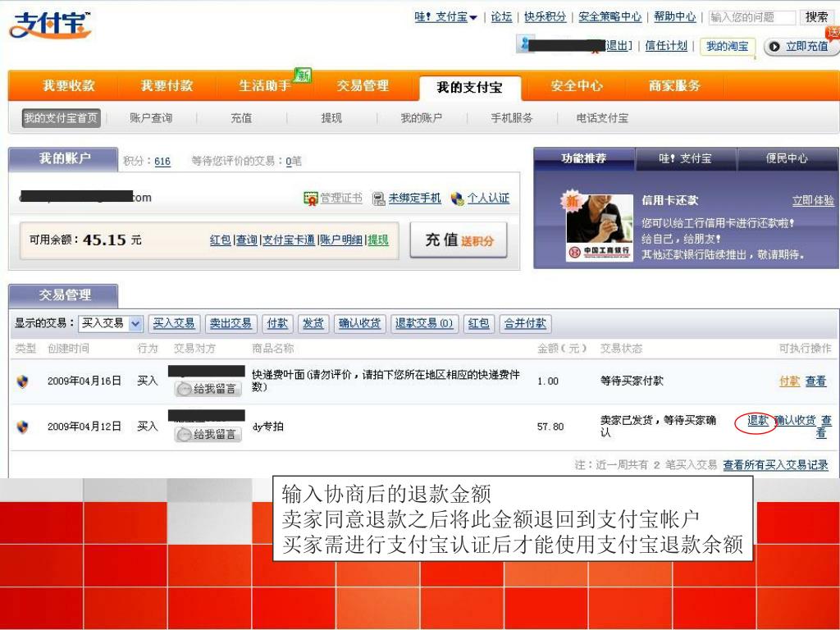840x630 pixels.
Task: Click the 买入交易 filter button
Action: click(174, 323)
